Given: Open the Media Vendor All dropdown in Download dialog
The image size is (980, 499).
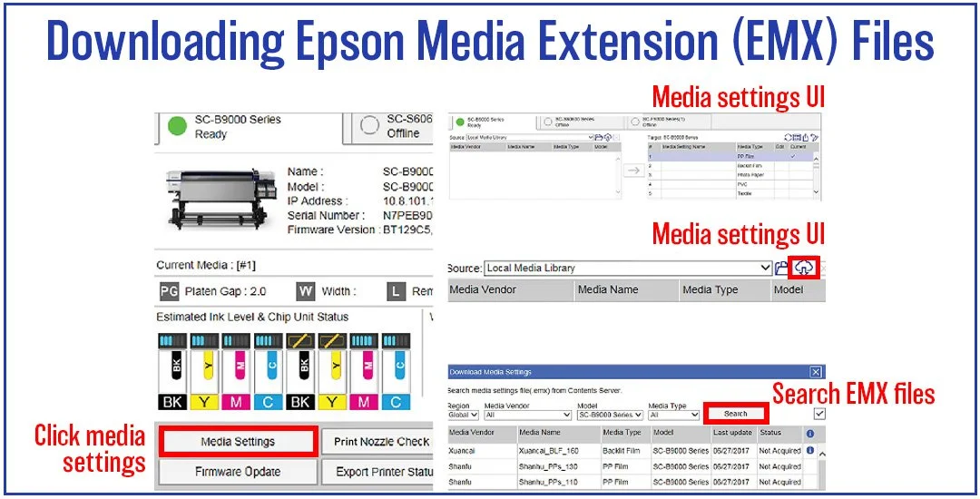Looking at the screenshot, I should (529, 415).
